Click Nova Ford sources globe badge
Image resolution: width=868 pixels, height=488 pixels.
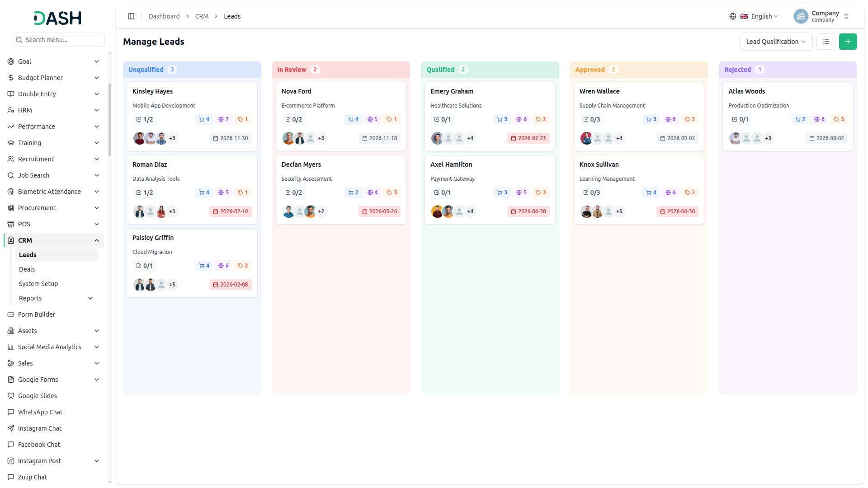(373, 119)
